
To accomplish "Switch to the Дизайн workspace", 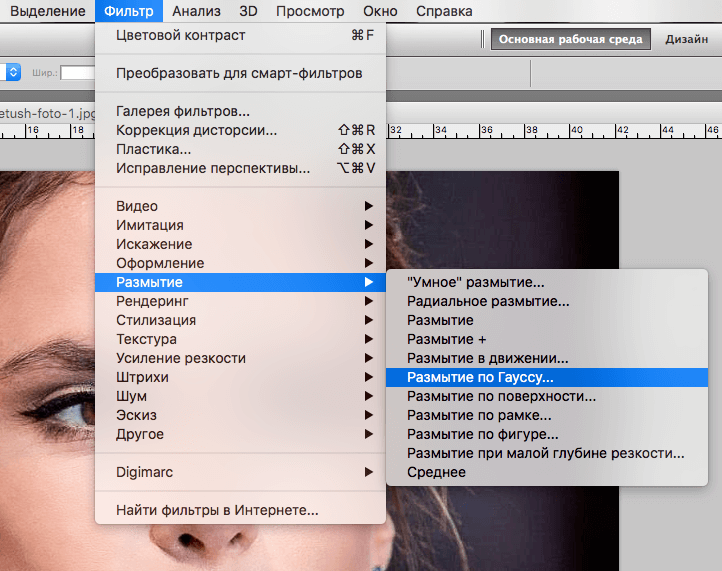I will [x=686, y=39].
